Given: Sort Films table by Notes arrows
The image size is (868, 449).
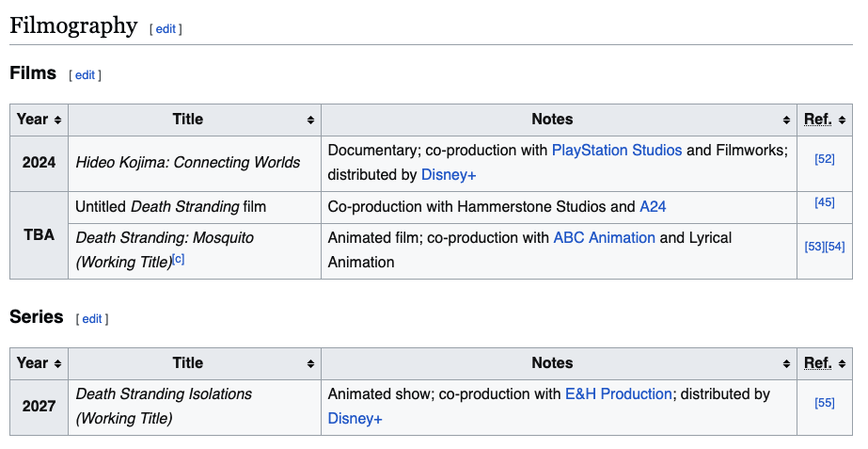Looking at the screenshot, I should (x=786, y=120).
